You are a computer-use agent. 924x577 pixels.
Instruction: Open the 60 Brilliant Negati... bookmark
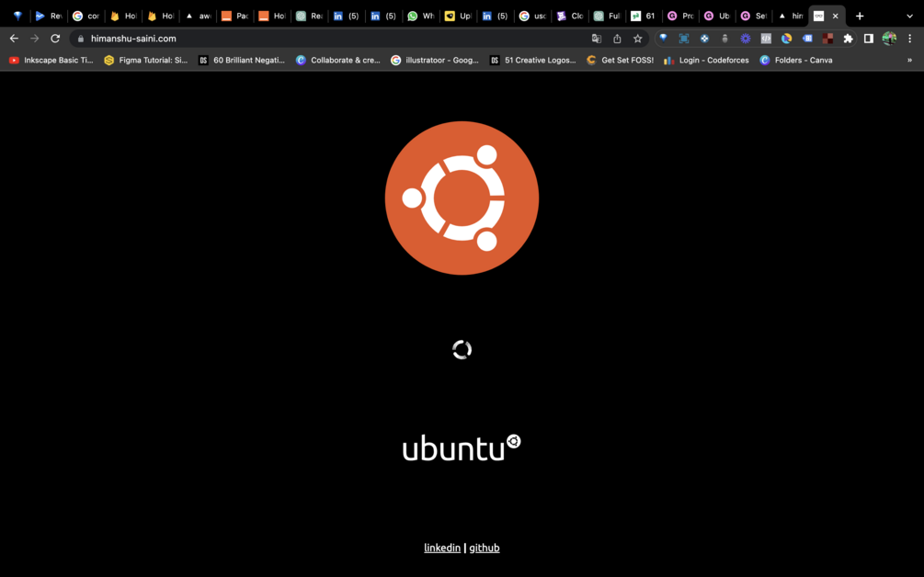click(242, 60)
